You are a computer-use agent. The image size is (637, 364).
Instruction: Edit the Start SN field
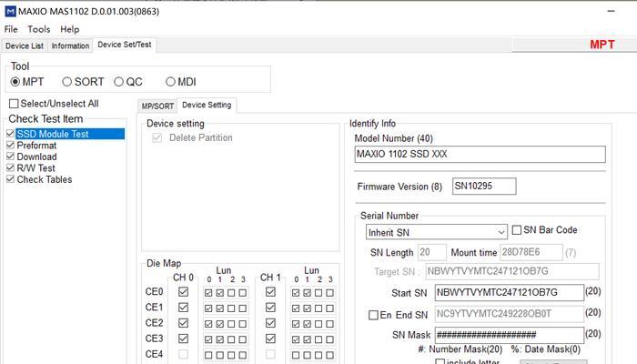(509, 292)
